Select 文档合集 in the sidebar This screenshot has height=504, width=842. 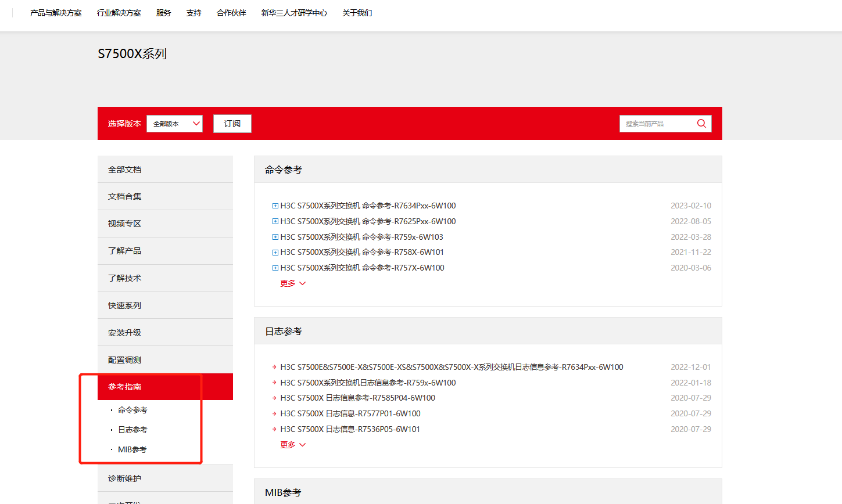coord(165,196)
